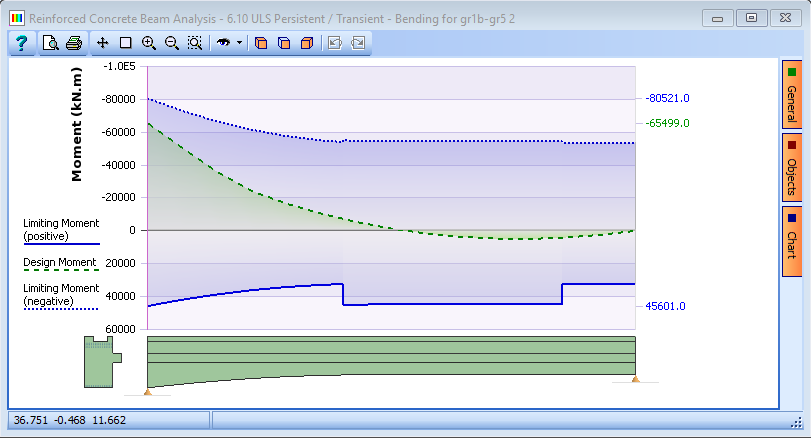Click the Zoom In magnifier
Screen dimensions: 811x438
pos(148,43)
